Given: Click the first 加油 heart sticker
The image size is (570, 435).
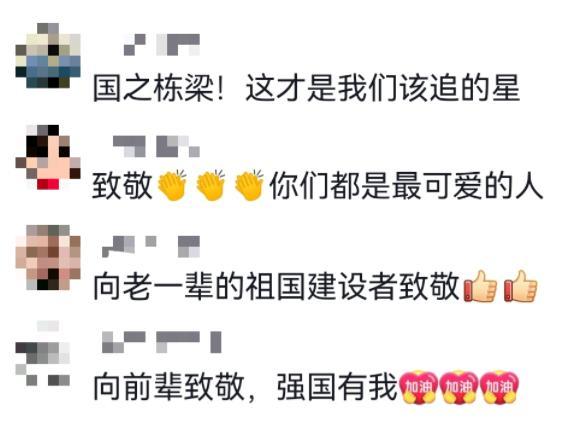Looking at the screenshot, I should point(418,387).
